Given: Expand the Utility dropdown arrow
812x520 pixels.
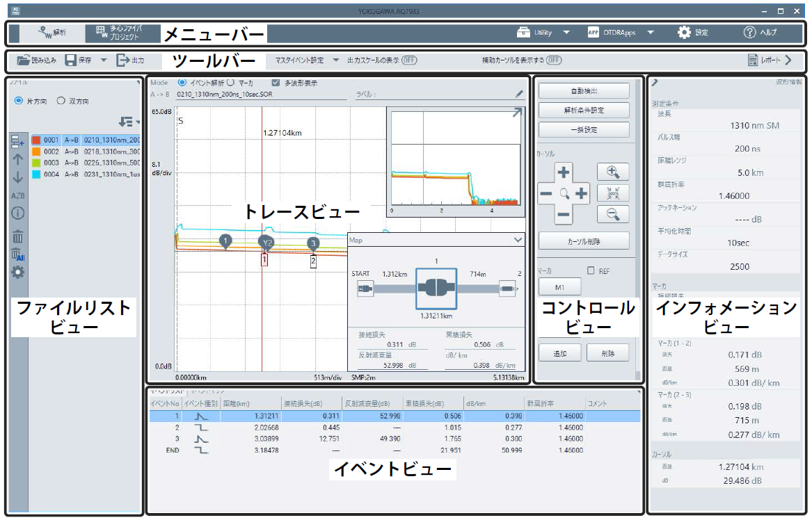Looking at the screenshot, I should point(566,33).
